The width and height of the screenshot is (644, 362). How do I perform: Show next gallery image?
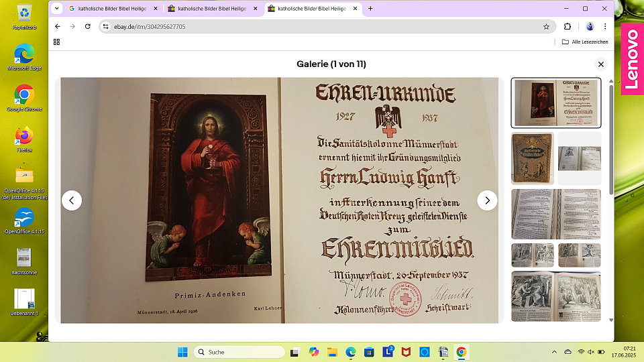tap(487, 200)
